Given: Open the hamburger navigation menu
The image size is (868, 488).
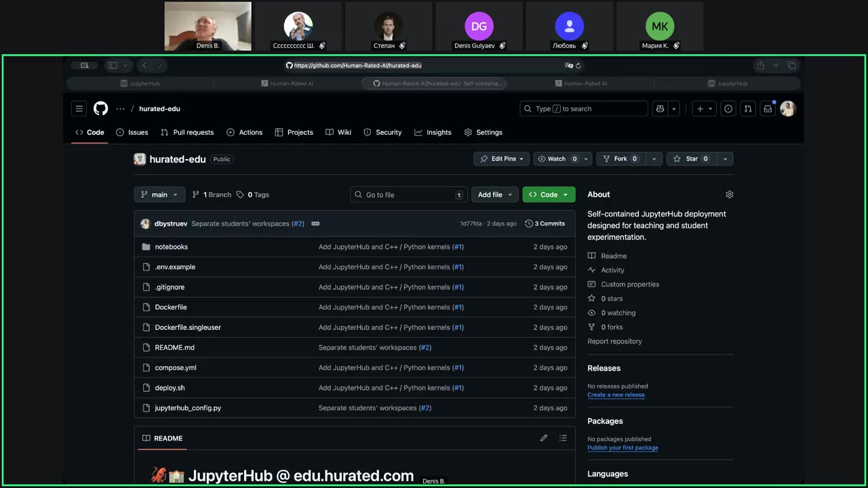Looking at the screenshot, I should [79, 108].
